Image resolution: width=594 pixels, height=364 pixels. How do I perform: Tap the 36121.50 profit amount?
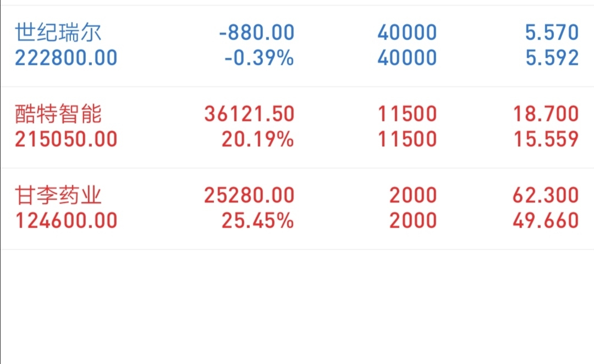(249, 114)
